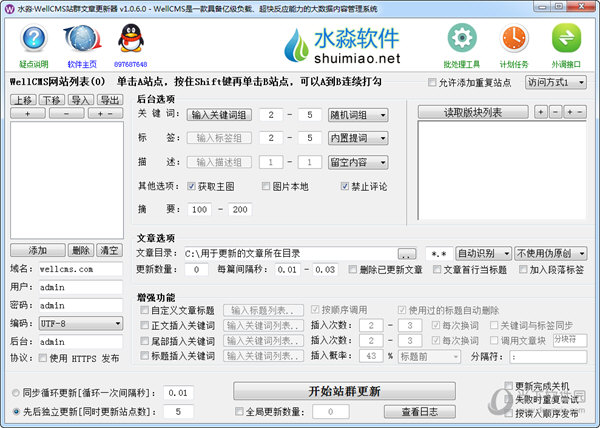
Task: Open the 访问方式1 dropdown
Action: tap(556, 82)
